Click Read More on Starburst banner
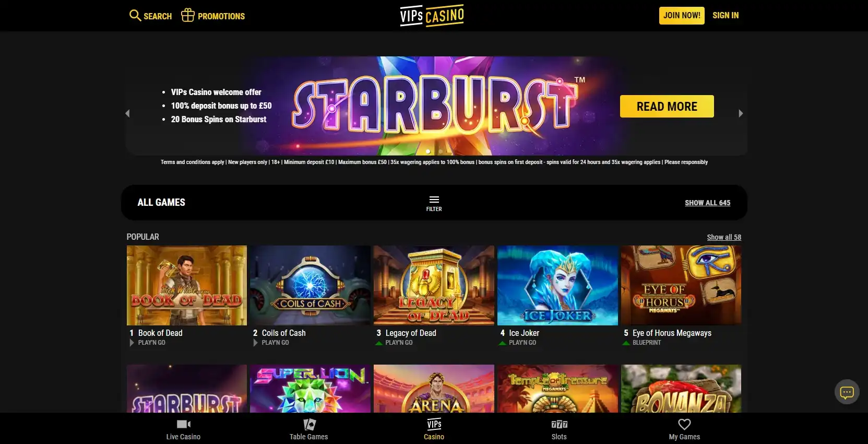The height and width of the screenshot is (444, 868). tap(667, 106)
